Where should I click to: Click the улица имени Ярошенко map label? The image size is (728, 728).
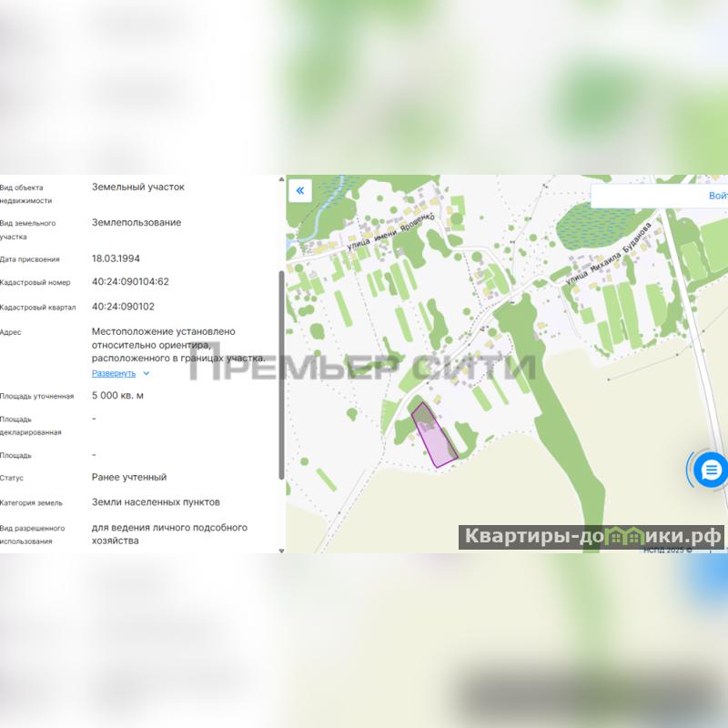(x=391, y=232)
